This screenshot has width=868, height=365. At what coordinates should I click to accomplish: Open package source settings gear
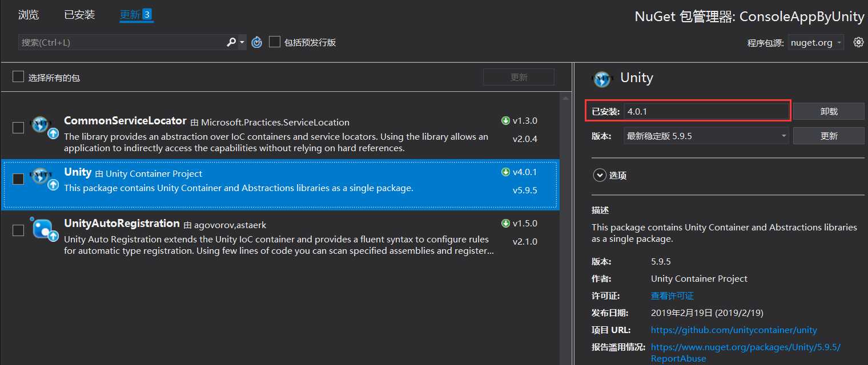(858, 42)
